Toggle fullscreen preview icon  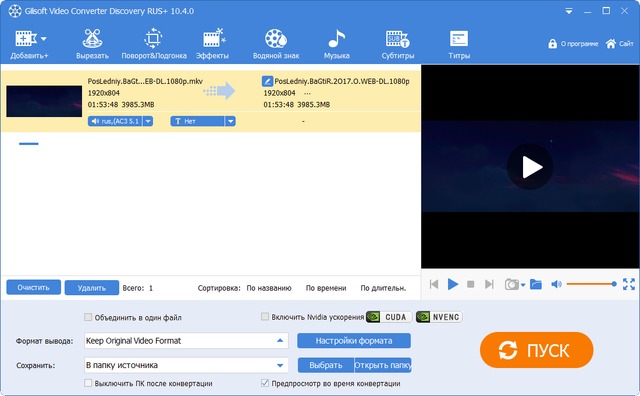[629, 284]
